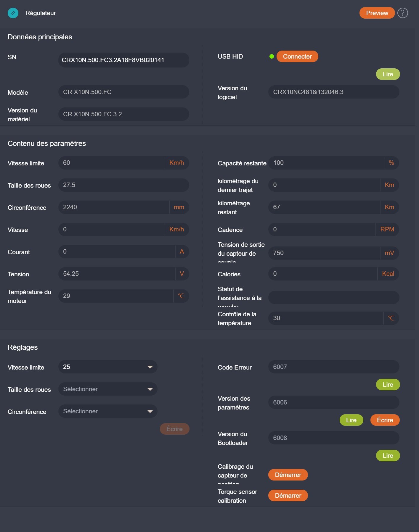Click Lire above the Version du logiciel field
The height and width of the screenshot is (532, 419).
[x=388, y=74]
